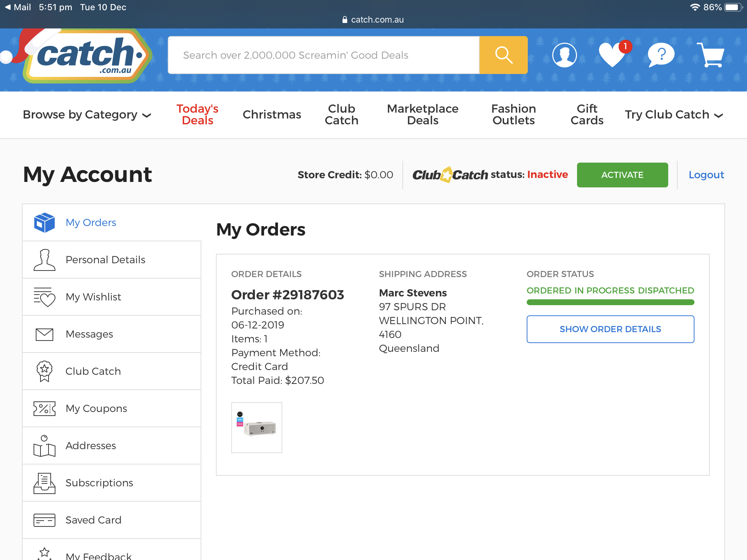Expand the Browse by Category dropdown
747x560 pixels.
(x=87, y=114)
